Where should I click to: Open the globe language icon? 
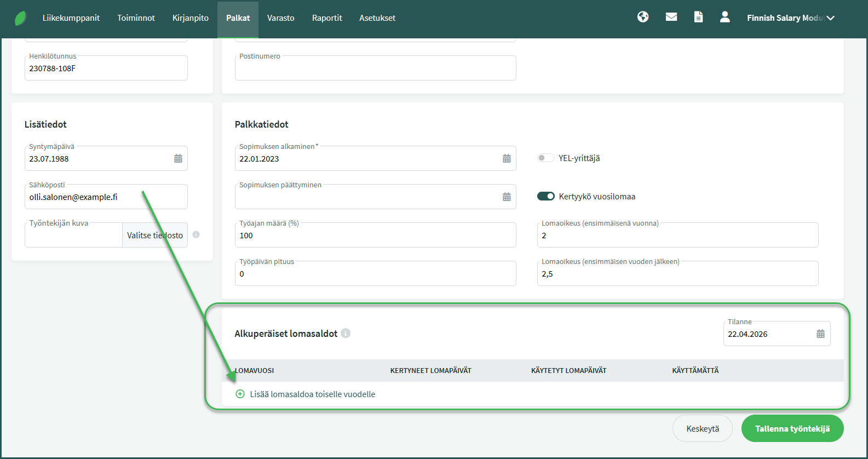(x=643, y=17)
